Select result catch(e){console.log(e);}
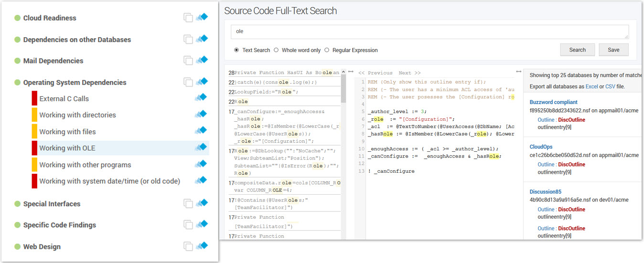This screenshot has height=263, width=644. tap(284, 83)
